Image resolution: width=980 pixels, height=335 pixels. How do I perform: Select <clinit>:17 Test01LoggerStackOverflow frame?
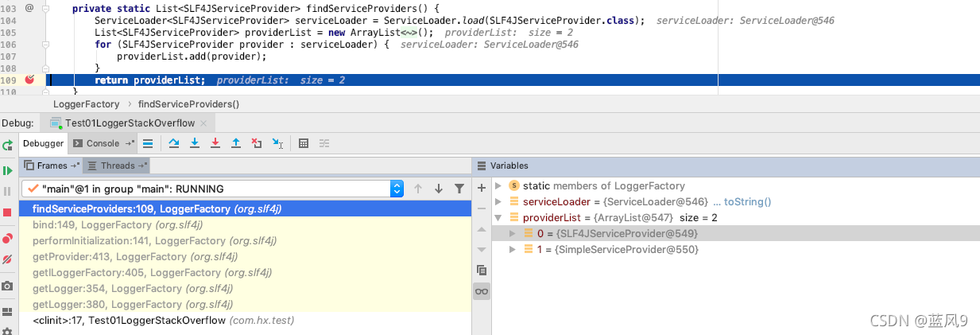pyautogui.click(x=246, y=321)
